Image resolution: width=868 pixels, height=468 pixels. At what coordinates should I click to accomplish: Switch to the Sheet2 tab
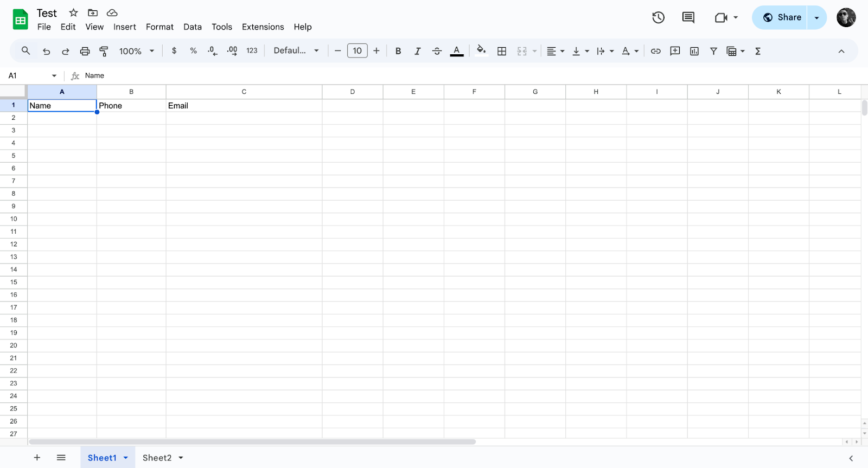(157, 458)
